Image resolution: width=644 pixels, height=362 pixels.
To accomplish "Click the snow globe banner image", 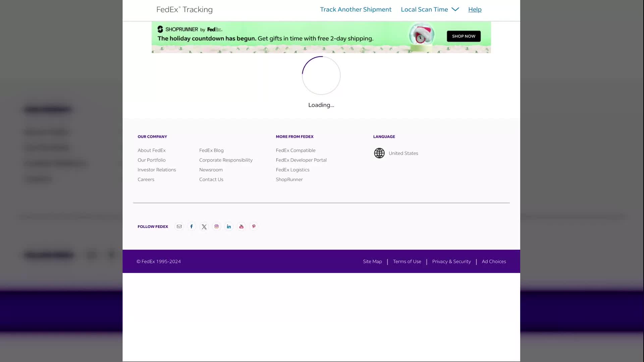I will 422,36.
